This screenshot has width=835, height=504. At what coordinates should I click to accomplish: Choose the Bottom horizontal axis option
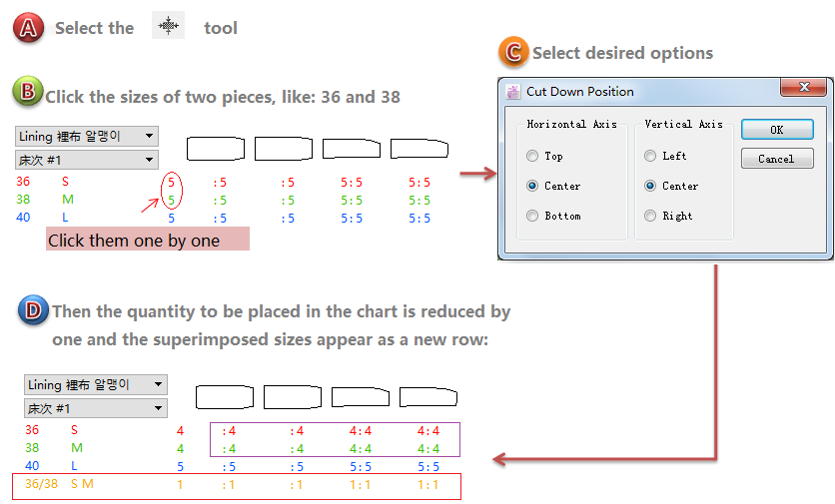532,216
